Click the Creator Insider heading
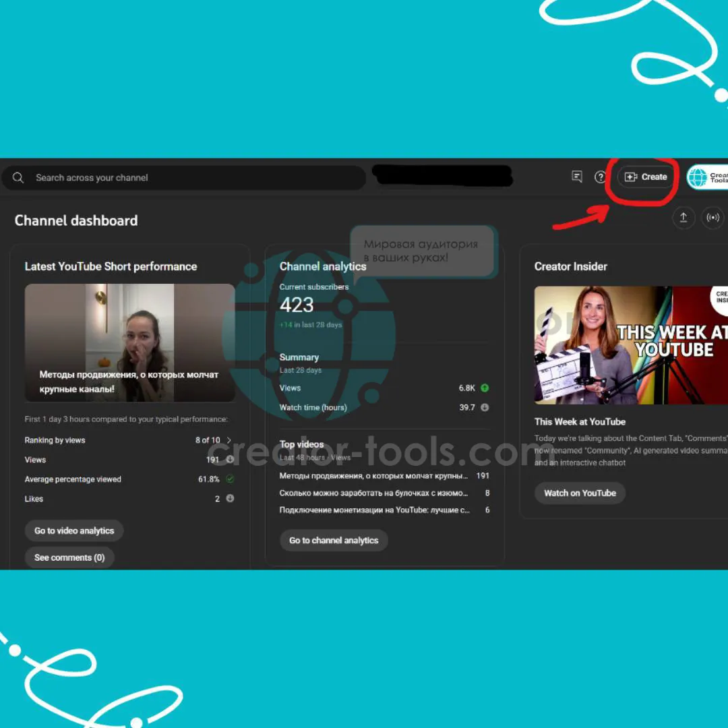The height and width of the screenshot is (728, 728). coord(571,266)
